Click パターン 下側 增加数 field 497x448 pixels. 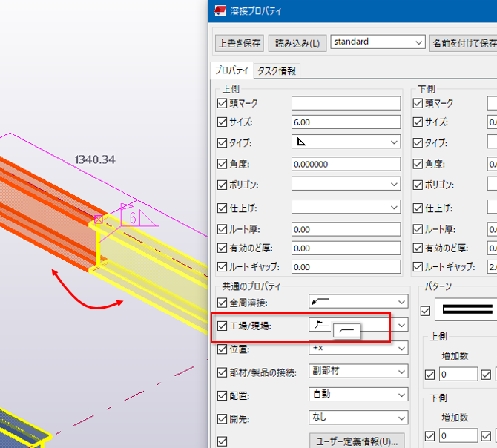pyautogui.click(x=458, y=435)
